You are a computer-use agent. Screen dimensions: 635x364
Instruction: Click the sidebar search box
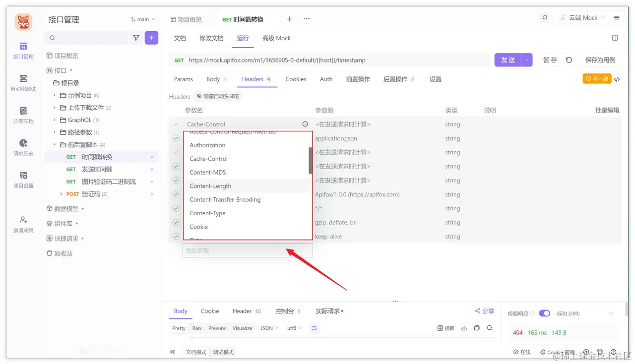point(86,38)
